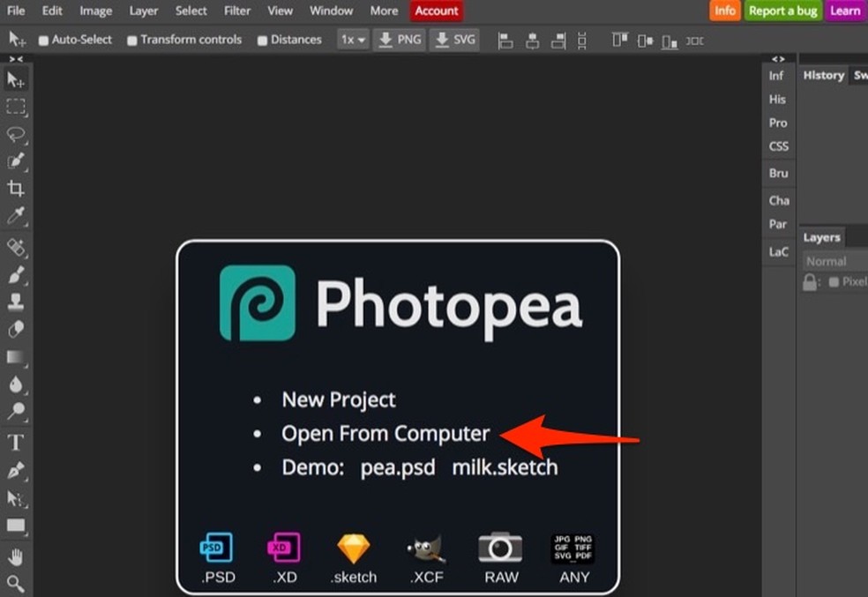The height and width of the screenshot is (597, 868).
Task: Pick the Eyedropper tool
Action: coord(15,216)
